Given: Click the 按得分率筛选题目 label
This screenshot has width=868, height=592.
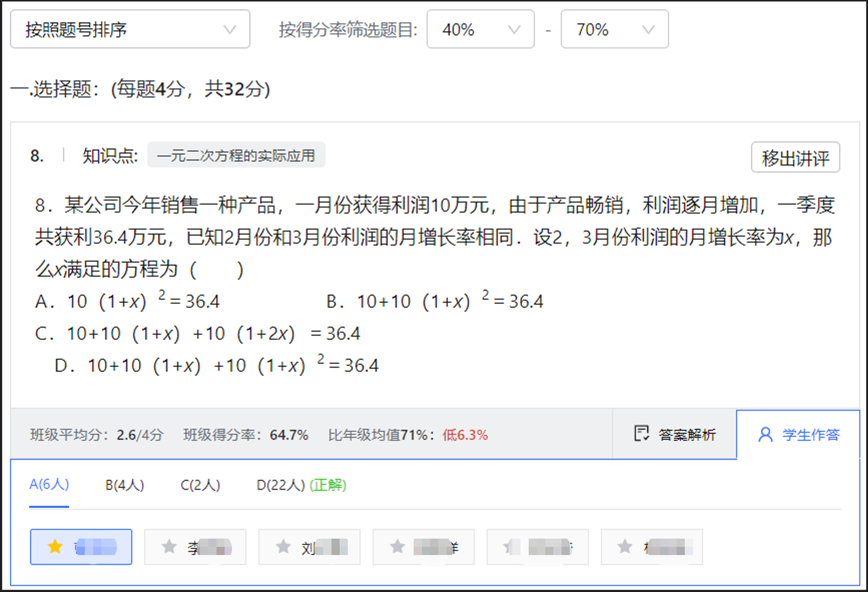Looking at the screenshot, I should (x=349, y=29).
